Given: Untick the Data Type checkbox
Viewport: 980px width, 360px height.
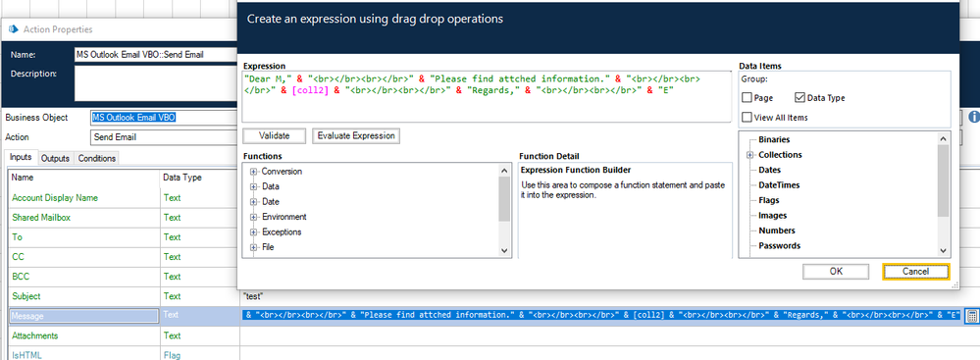Looking at the screenshot, I should [800, 97].
